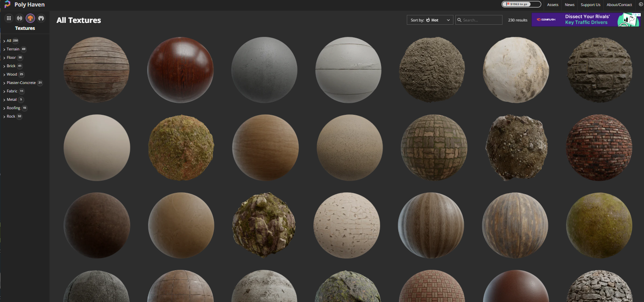The image size is (644, 302).
Task: Click the login icon in top right corner
Action: pyautogui.click(x=640, y=4)
